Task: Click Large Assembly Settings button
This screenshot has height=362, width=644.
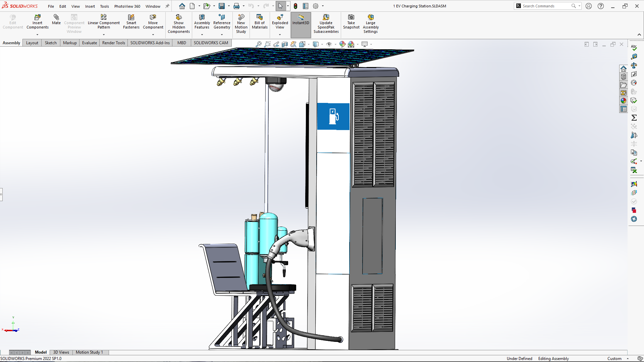Action: (x=370, y=17)
